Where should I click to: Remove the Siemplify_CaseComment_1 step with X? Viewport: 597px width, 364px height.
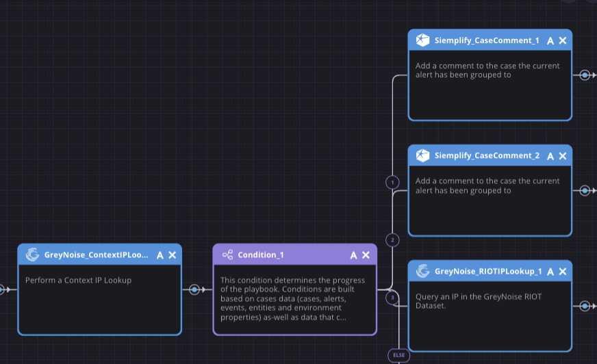(x=563, y=40)
